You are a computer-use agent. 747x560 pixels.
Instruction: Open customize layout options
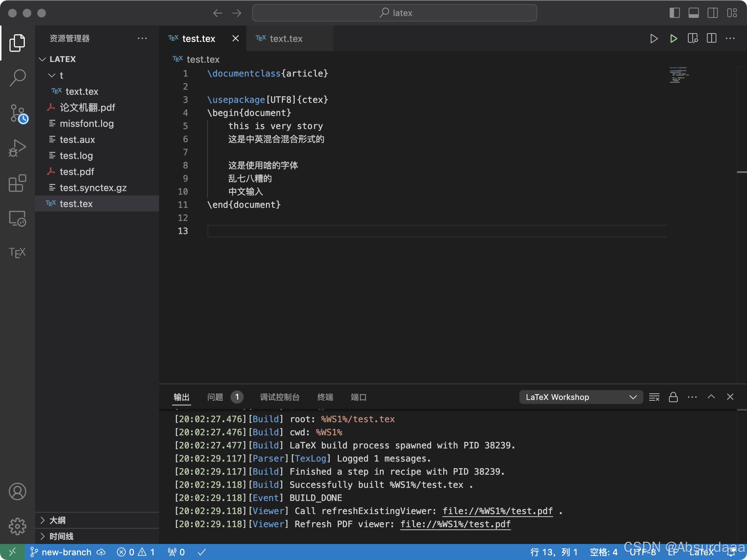point(732,13)
